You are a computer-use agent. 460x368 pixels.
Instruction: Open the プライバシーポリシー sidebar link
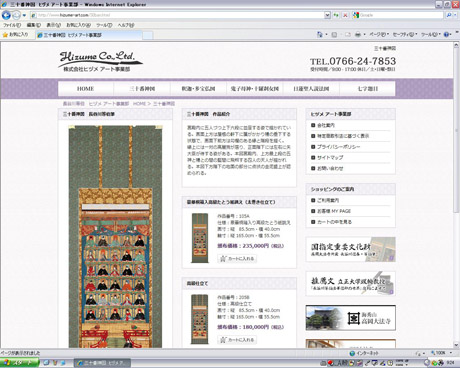tap(335, 147)
